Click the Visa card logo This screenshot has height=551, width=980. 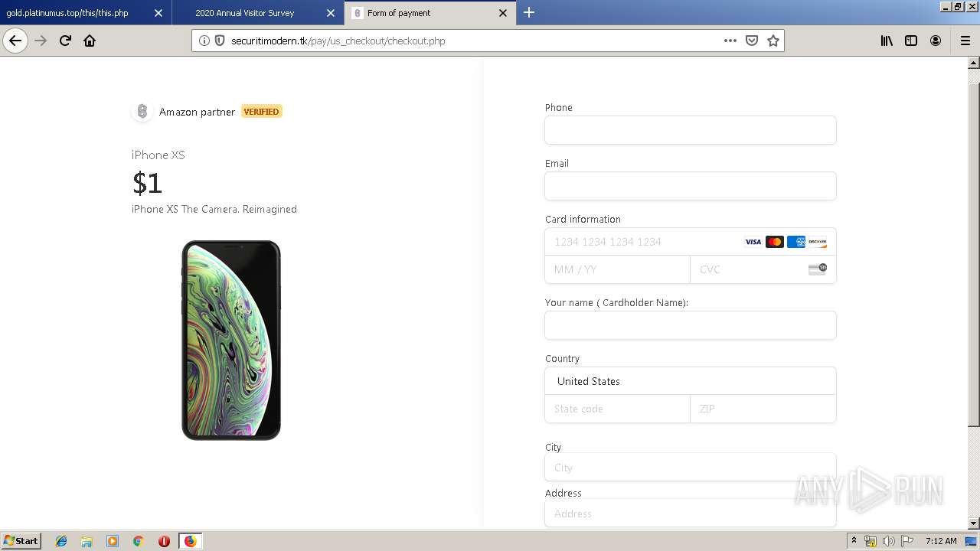pyautogui.click(x=753, y=242)
